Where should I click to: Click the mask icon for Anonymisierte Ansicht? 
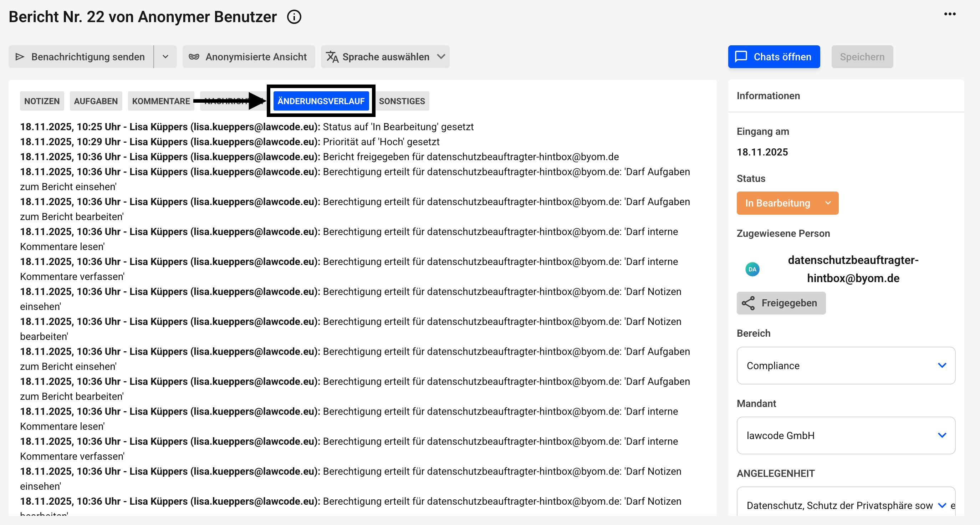[194, 57]
